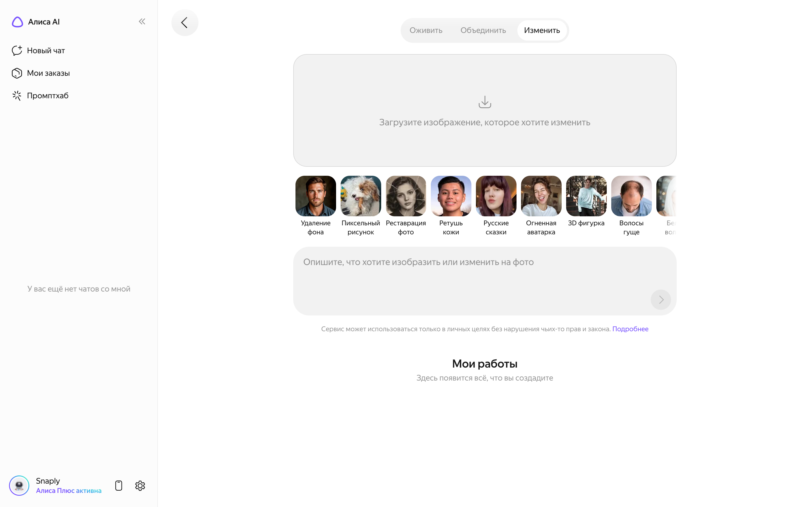
Task: Click the mobile phone icon
Action: coord(118,485)
